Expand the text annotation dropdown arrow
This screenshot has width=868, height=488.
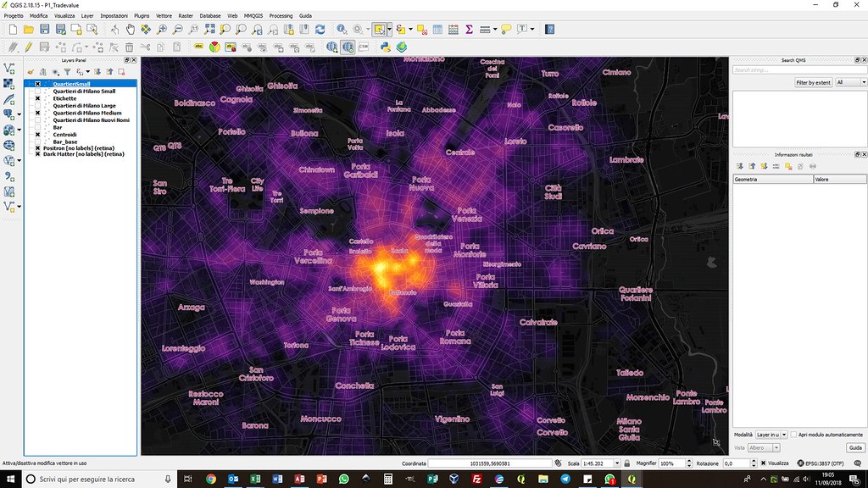tap(532, 30)
